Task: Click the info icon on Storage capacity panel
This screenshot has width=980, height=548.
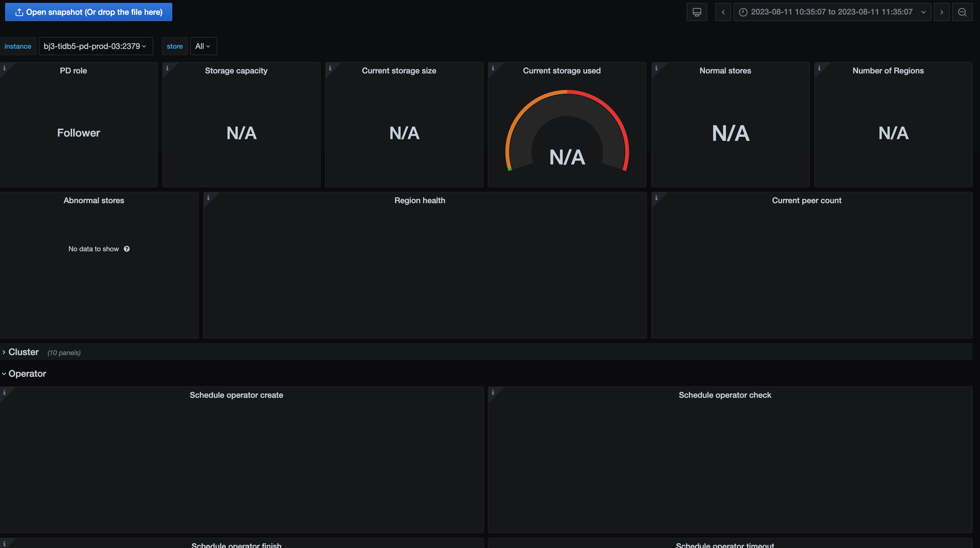Action: tap(167, 68)
